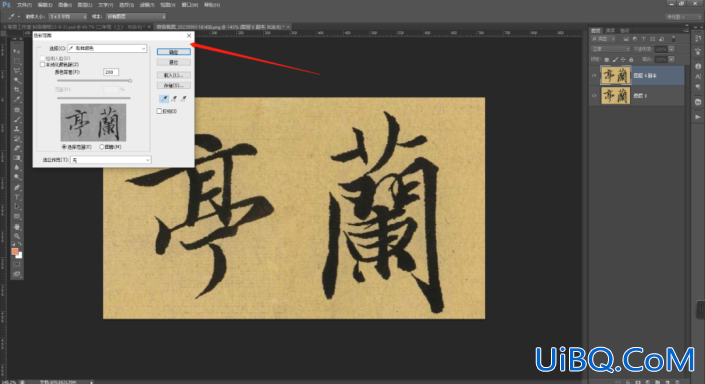The width and height of the screenshot is (705, 384).
Task: Click the 载入 load button
Action: pos(174,75)
